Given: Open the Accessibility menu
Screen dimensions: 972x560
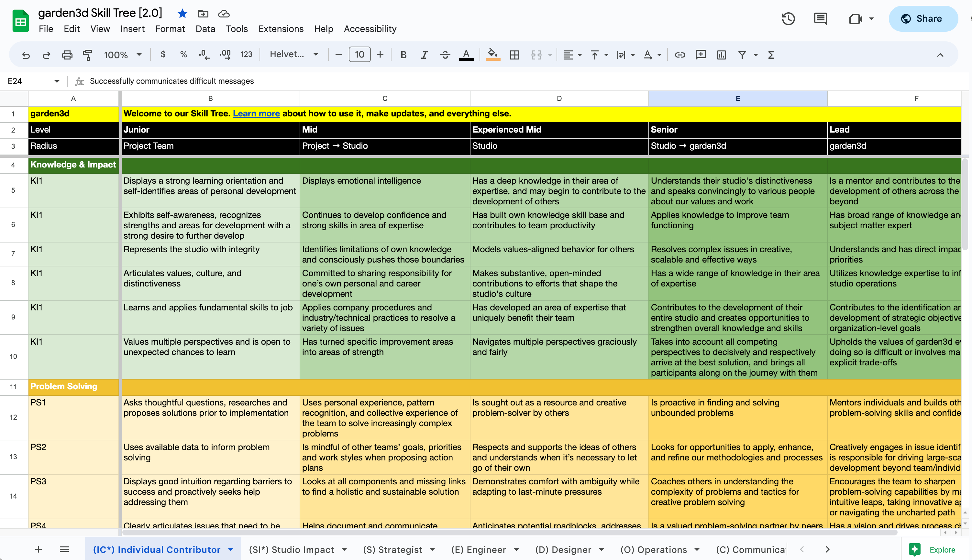Looking at the screenshot, I should coord(370,29).
